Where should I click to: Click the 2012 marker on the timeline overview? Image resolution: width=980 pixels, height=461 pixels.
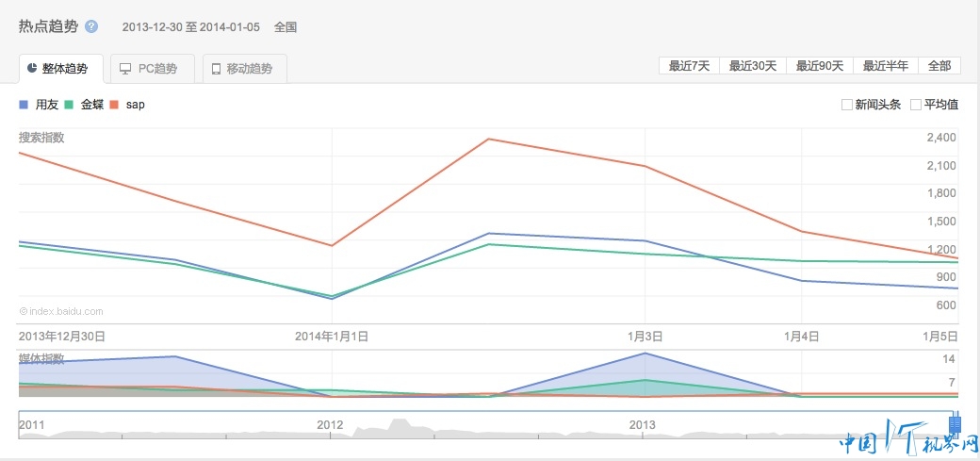330,425
